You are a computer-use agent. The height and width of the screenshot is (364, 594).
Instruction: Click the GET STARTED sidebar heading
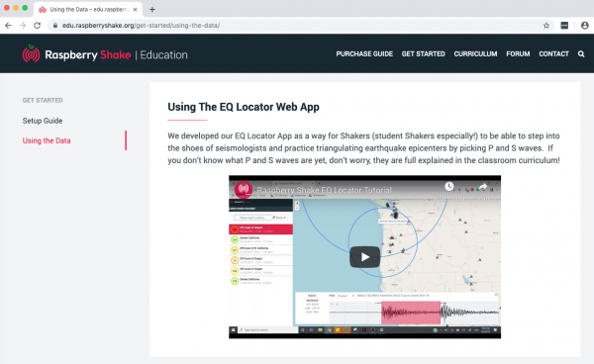pyautogui.click(x=43, y=100)
